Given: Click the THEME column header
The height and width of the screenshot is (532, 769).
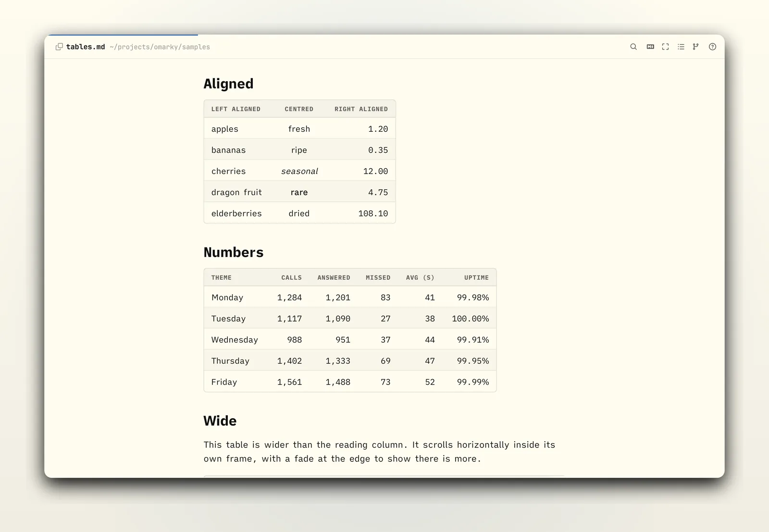Looking at the screenshot, I should coord(222,278).
